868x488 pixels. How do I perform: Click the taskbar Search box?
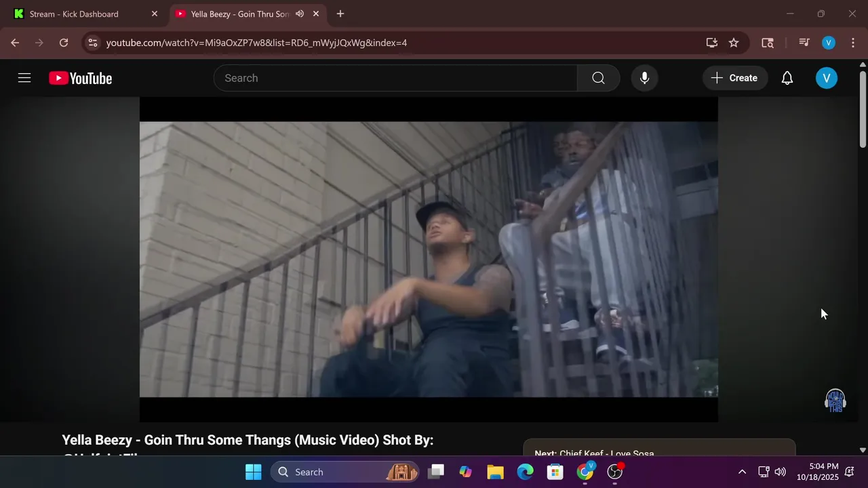click(346, 472)
